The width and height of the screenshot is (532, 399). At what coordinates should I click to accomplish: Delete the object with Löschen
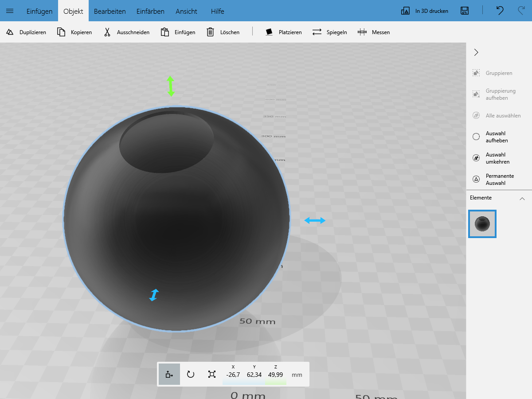click(x=223, y=32)
